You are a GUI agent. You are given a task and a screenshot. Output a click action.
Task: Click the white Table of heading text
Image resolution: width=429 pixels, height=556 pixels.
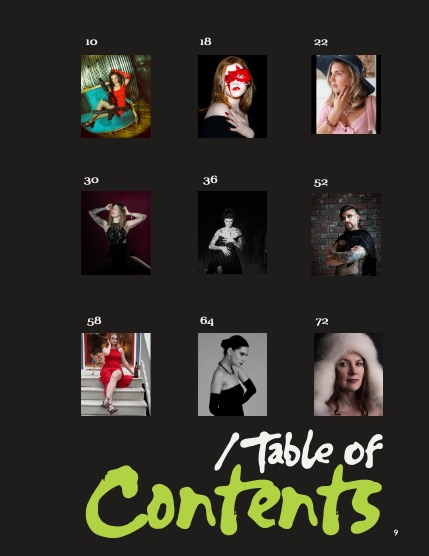coord(299,451)
